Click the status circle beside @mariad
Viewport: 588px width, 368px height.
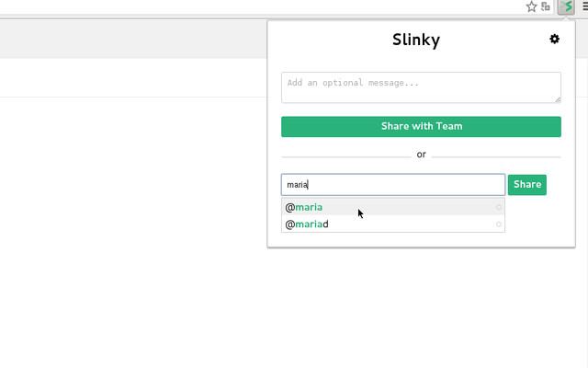[498, 224]
